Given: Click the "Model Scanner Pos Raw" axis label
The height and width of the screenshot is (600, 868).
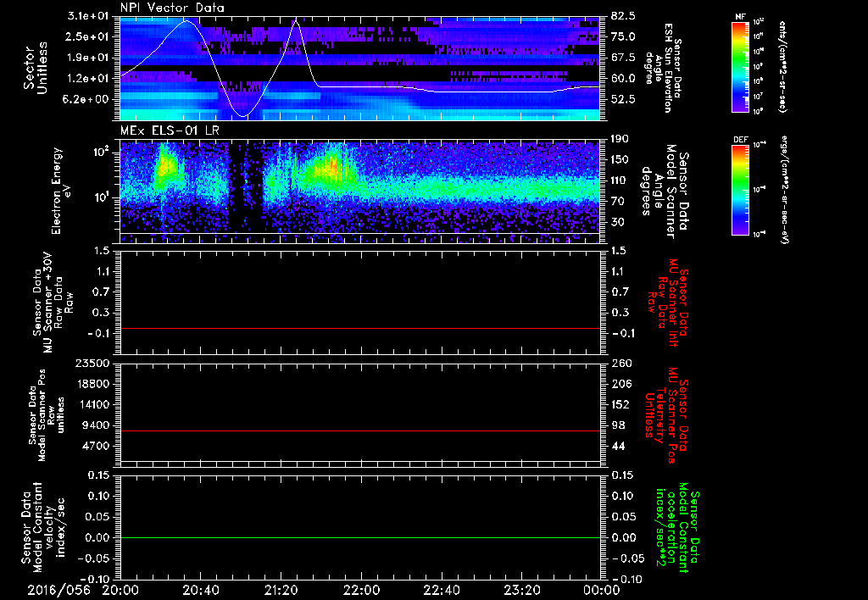Looking at the screenshot, I should pyautogui.click(x=46, y=415).
